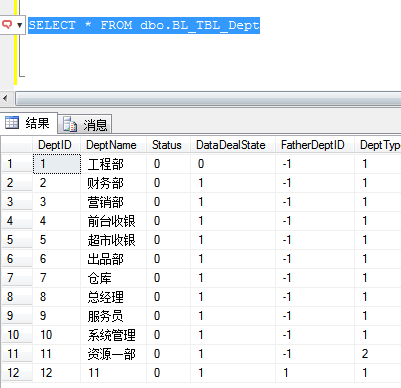Image resolution: width=401 pixels, height=388 pixels.
Task: Click the DeptID 10 cell in 系统管理 row
Action: [x=56, y=335]
